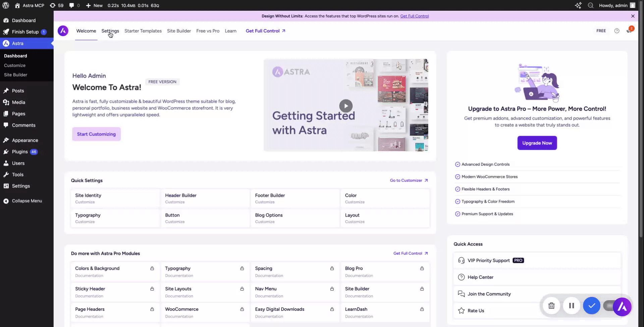This screenshot has width=644, height=327.
Task: Click the AI sparkle icon in admin bar
Action: coord(578,5)
